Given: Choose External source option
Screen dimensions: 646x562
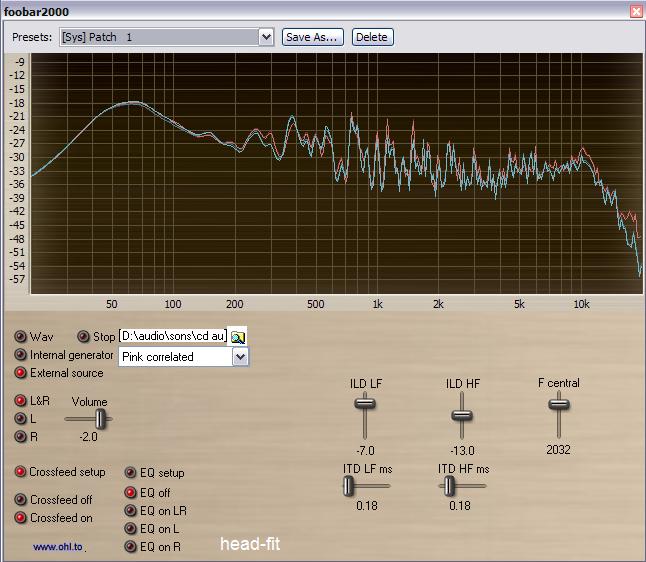Looking at the screenshot, I should (x=21, y=373).
